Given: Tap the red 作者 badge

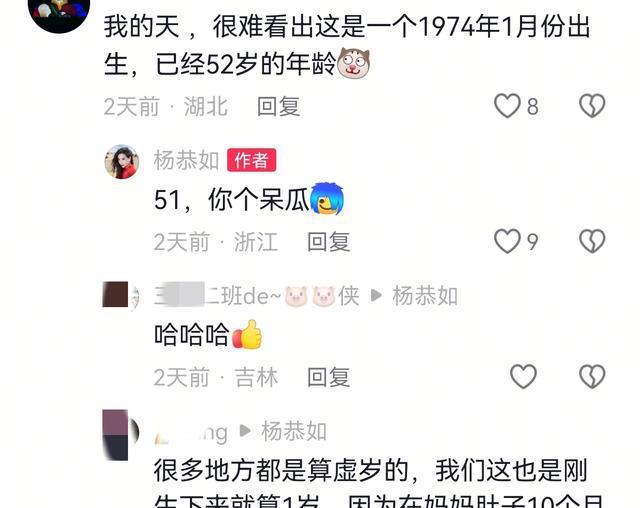Looking at the screenshot, I should [x=251, y=160].
